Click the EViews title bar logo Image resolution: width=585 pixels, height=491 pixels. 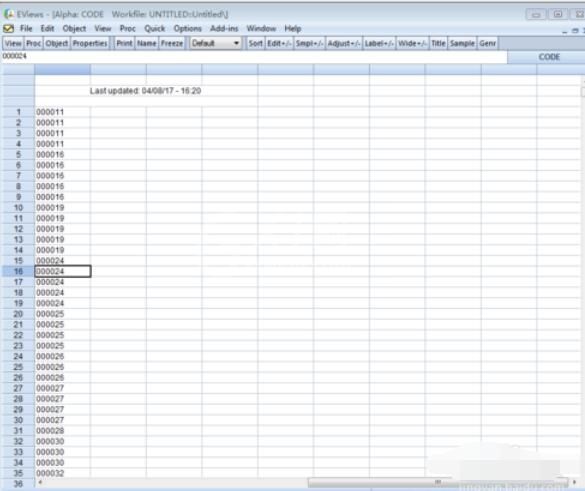(x=9, y=14)
